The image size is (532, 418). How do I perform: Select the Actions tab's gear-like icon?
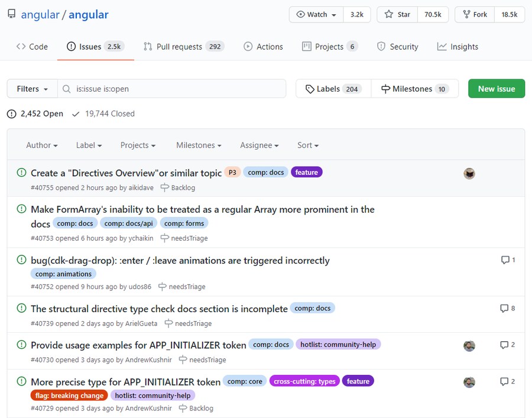click(x=249, y=46)
